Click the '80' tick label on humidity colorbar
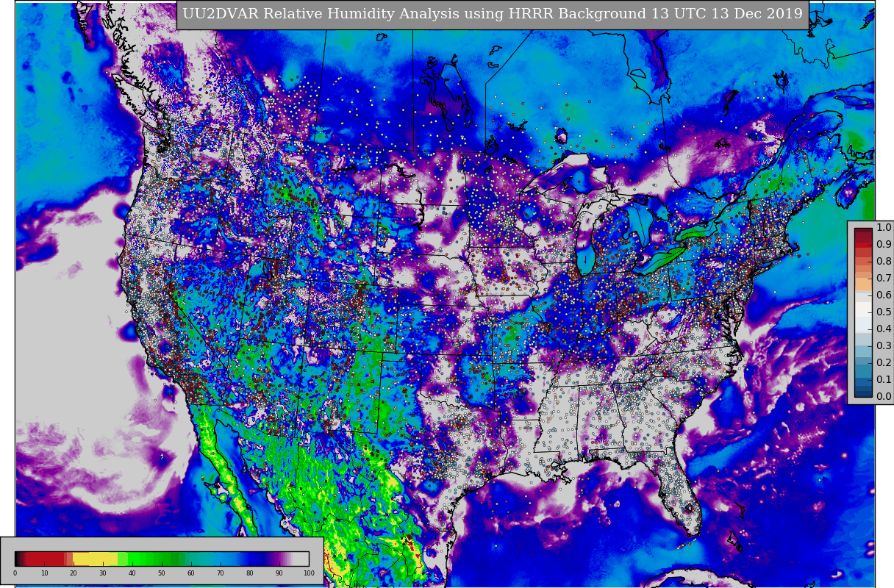 pos(250,573)
